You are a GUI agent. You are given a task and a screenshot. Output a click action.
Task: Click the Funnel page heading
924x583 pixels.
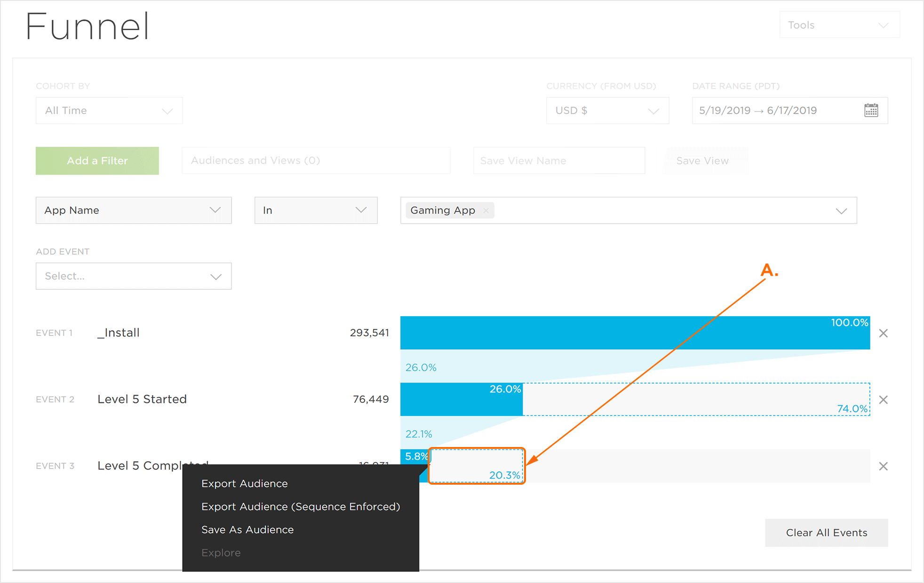click(x=88, y=26)
